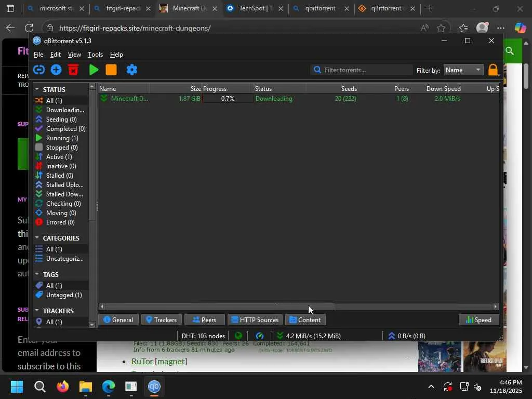Viewport: 532px width, 399px height.
Task: Collapse the STATUS section
Action: (x=37, y=89)
